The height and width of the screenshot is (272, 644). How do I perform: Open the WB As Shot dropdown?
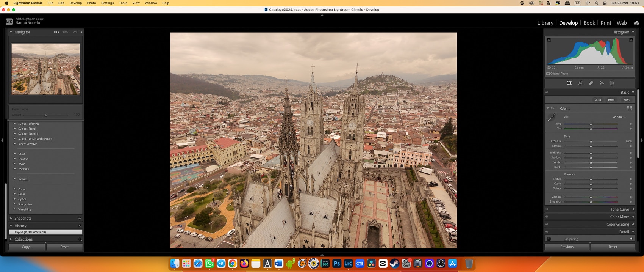(x=619, y=117)
